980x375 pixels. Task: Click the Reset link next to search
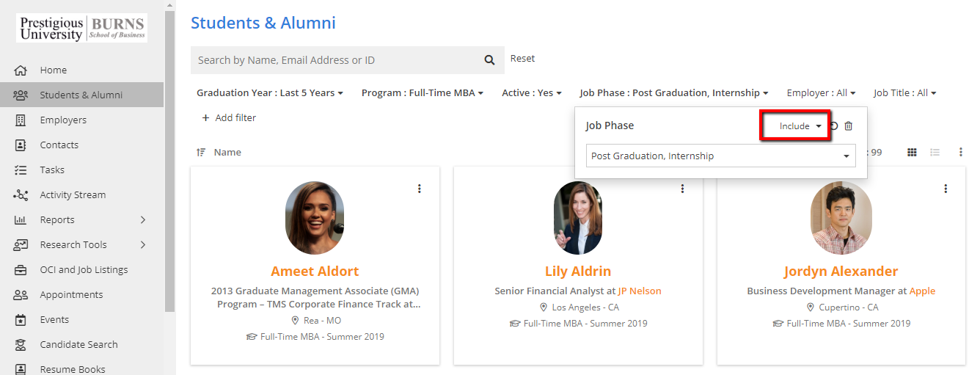pyautogui.click(x=522, y=58)
